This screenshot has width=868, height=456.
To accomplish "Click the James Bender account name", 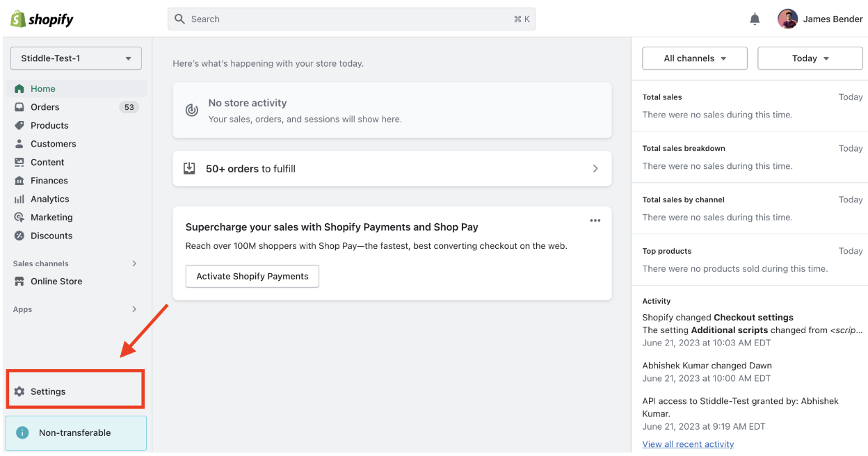I will pos(833,19).
